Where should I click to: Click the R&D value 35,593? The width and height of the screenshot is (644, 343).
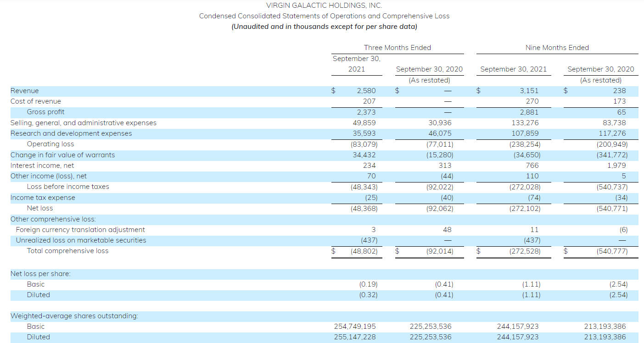364,133
